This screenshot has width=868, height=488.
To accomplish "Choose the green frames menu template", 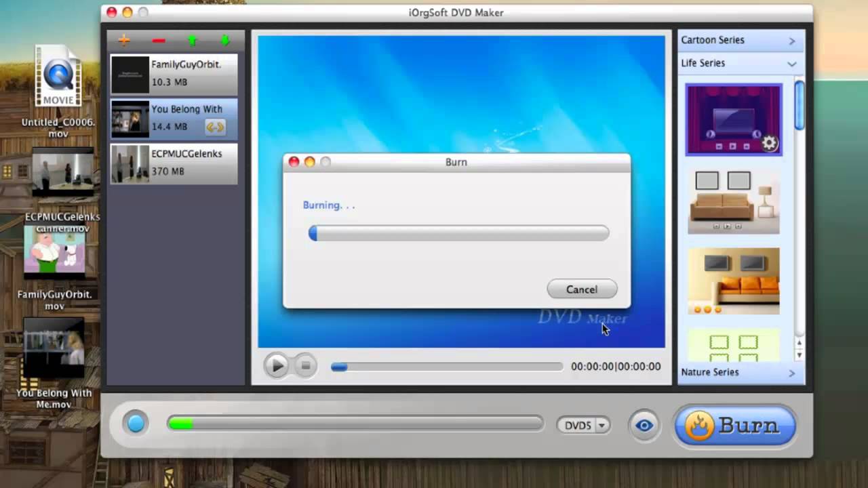I will tap(734, 345).
